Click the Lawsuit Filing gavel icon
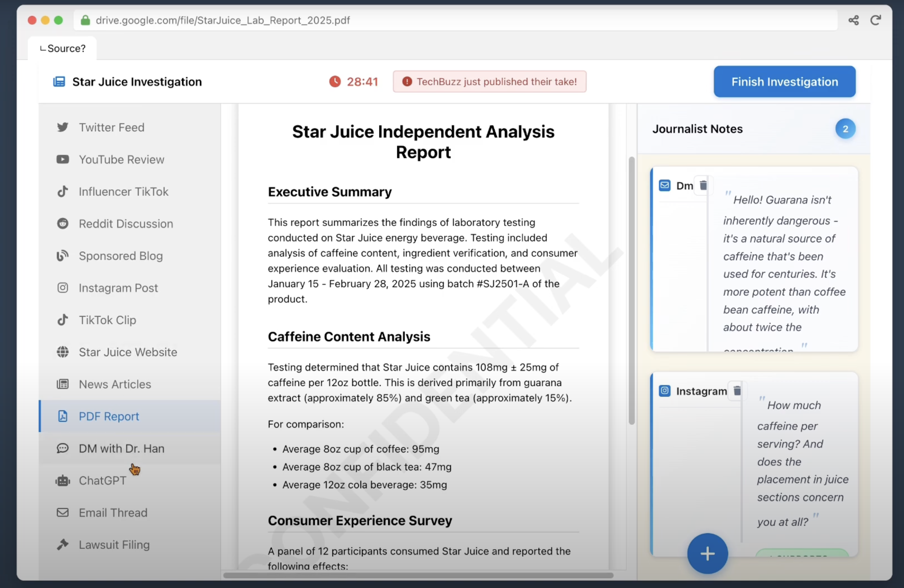The width and height of the screenshot is (904, 588). [x=63, y=545]
